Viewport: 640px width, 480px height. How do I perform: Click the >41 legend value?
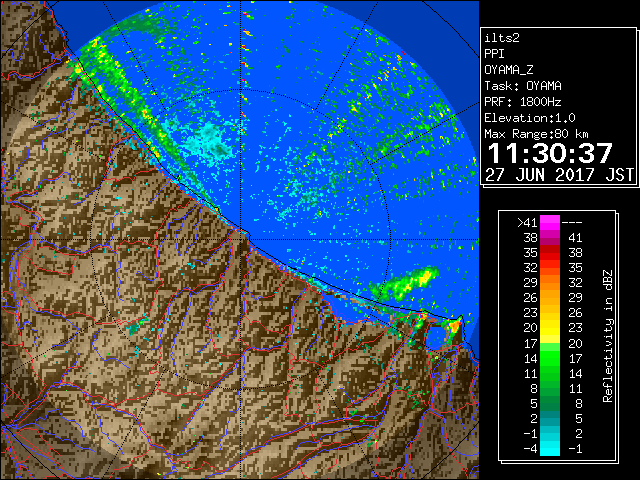[527, 223]
